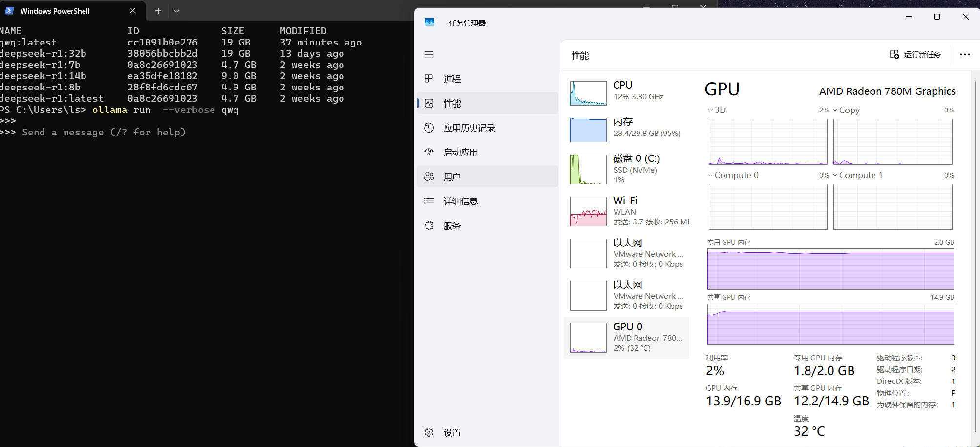The image size is (980, 447).
Task: Open the terminal profile dropdown arrow
Action: 177,11
